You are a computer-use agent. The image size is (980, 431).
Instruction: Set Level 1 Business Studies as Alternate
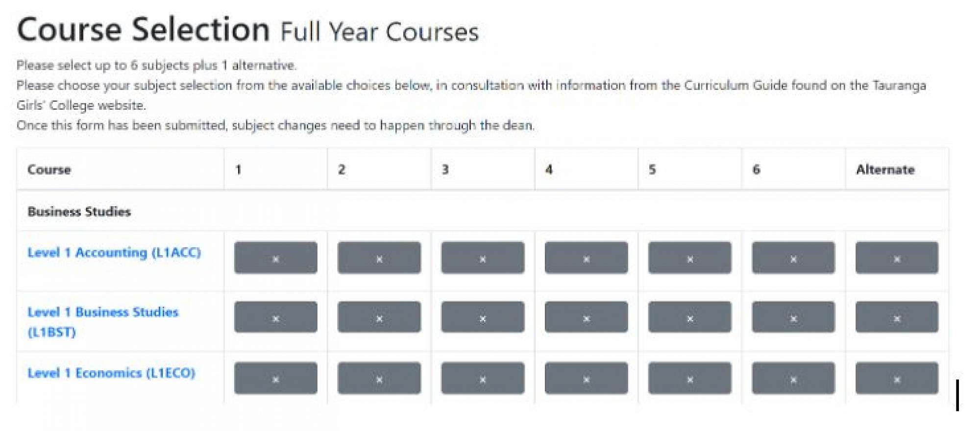tap(897, 317)
